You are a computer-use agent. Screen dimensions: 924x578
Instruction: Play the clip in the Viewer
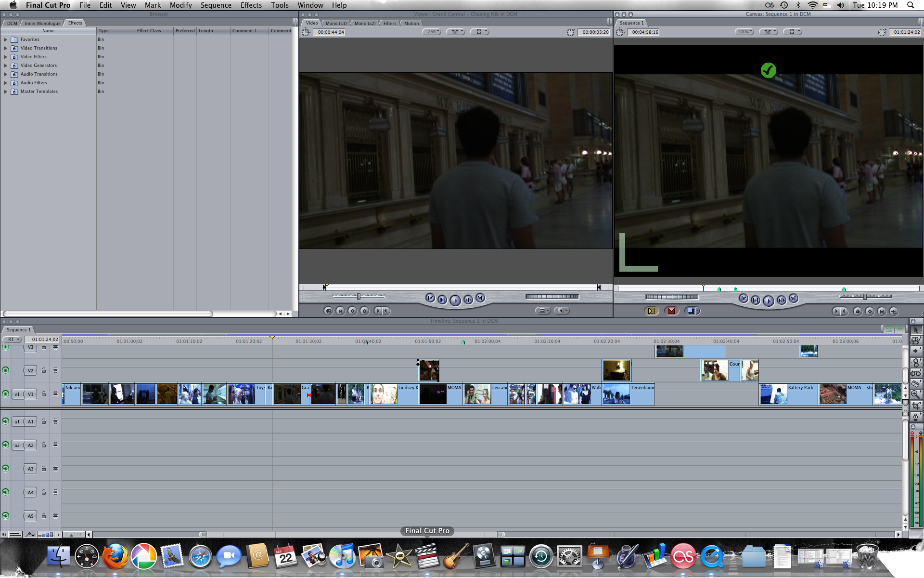[x=455, y=300]
